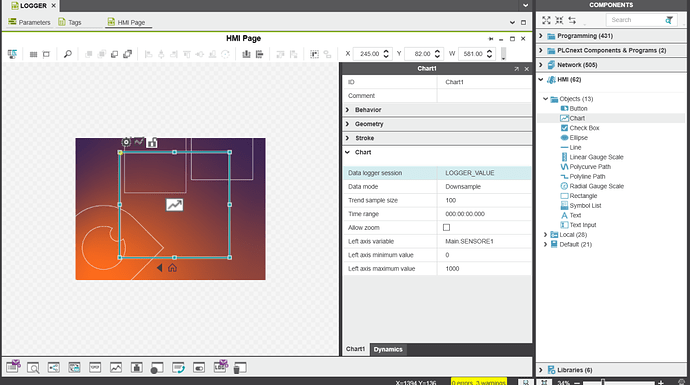The height and width of the screenshot is (385, 690).
Task: Expand the Stroke section
Action: click(x=347, y=138)
